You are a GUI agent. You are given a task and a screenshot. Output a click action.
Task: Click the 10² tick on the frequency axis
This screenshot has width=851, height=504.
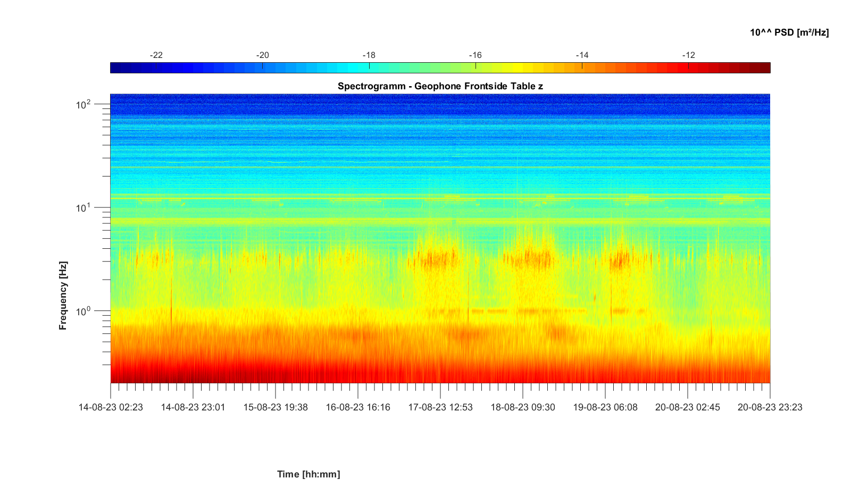[84, 104]
